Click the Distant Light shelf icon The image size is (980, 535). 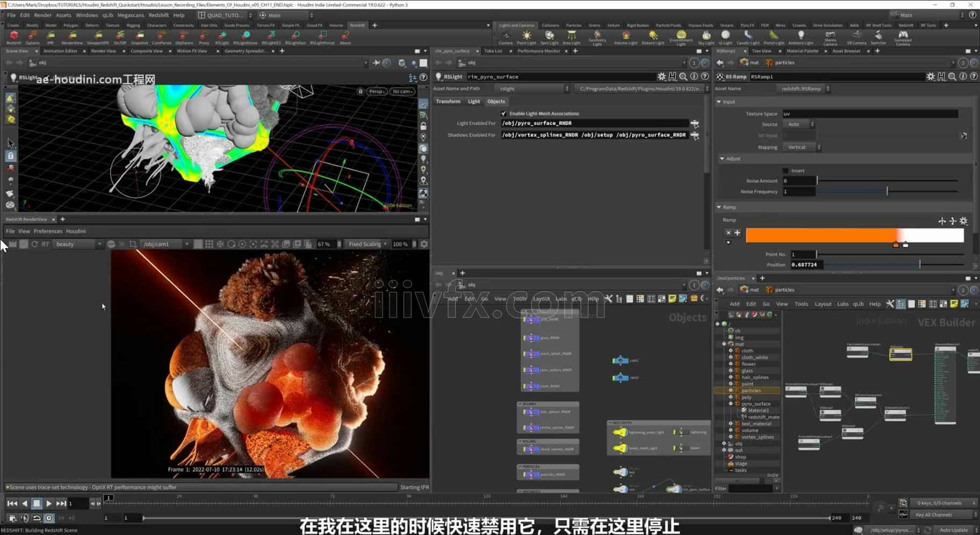click(x=653, y=37)
